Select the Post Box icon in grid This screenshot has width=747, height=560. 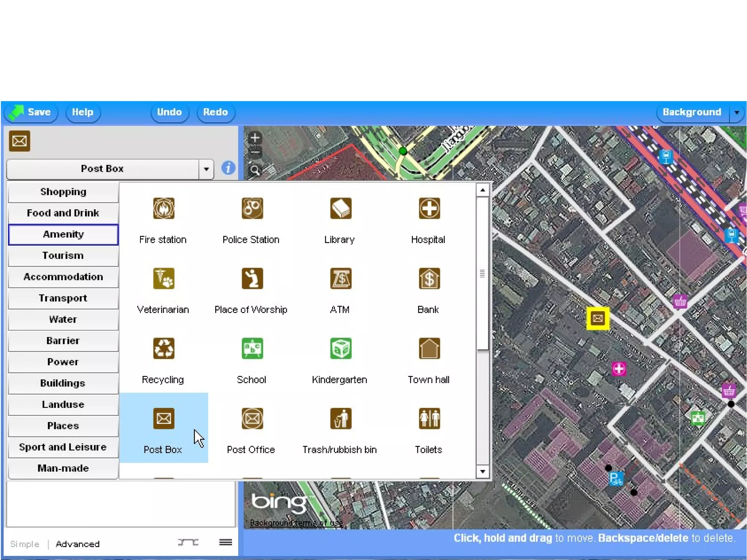(x=163, y=418)
